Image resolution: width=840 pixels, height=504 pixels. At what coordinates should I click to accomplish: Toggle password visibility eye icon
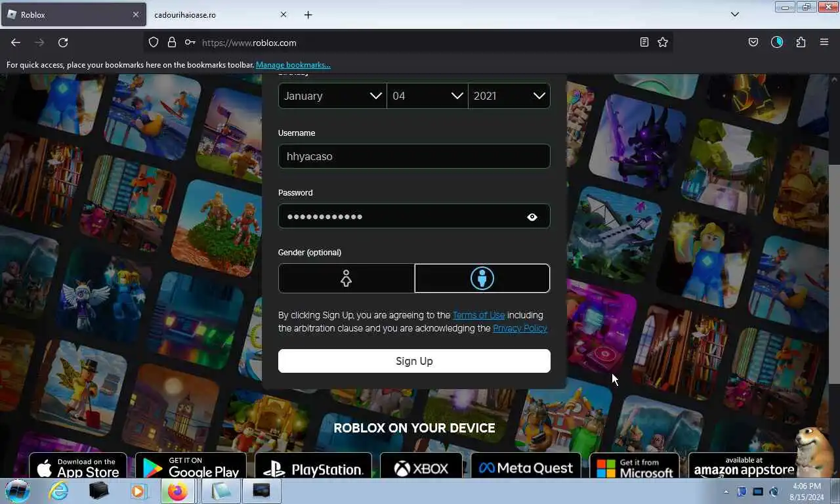[532, 217]
